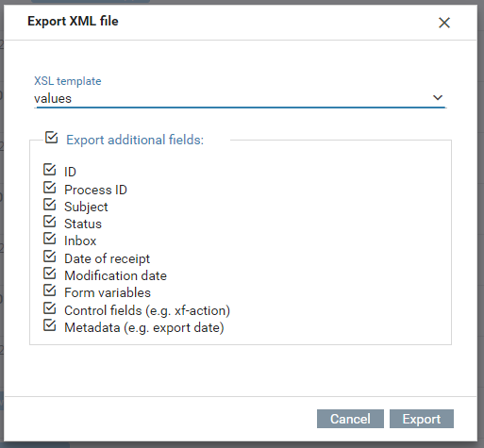Select the values field of XSL template

pos(240,99)
